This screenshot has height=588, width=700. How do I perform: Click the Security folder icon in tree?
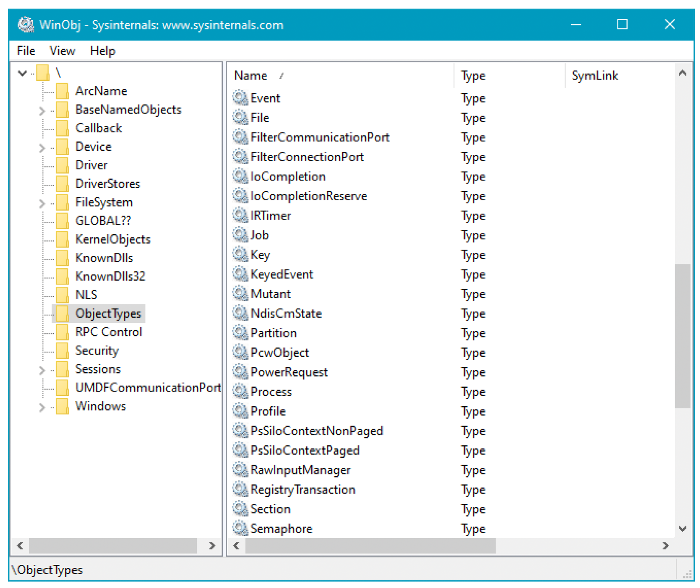coord(62,350)
